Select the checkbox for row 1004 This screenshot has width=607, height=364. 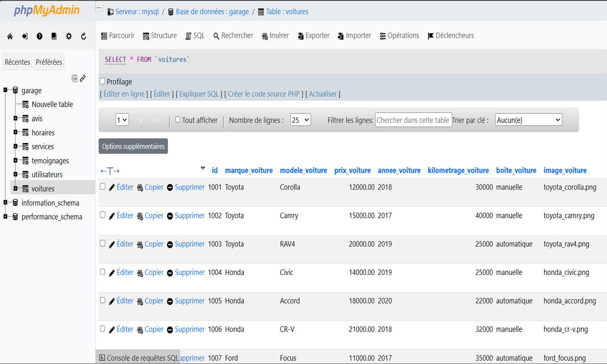103,272
